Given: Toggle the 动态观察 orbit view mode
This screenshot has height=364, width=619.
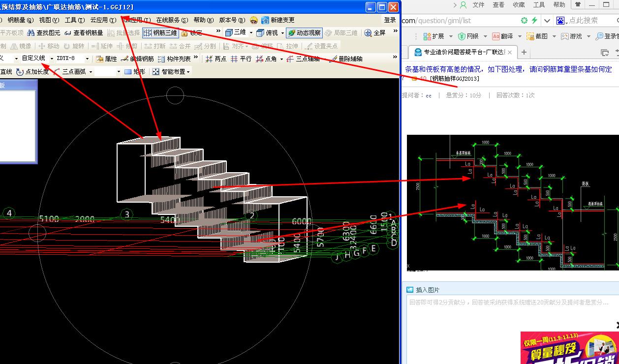Looking at the screenshot, I should coord(305,33).
